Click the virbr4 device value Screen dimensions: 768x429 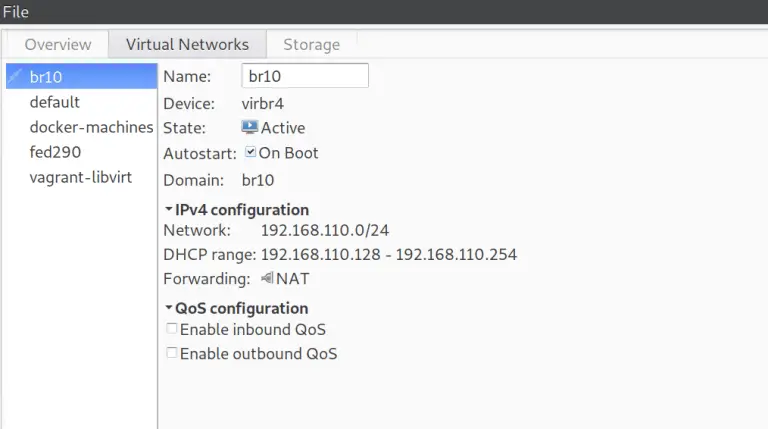[x=263, y=103]
